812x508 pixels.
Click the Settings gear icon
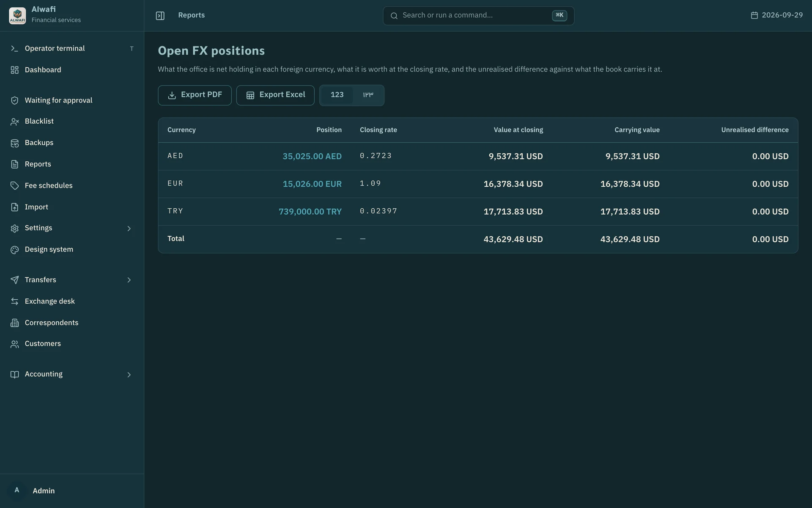(14, 228)
